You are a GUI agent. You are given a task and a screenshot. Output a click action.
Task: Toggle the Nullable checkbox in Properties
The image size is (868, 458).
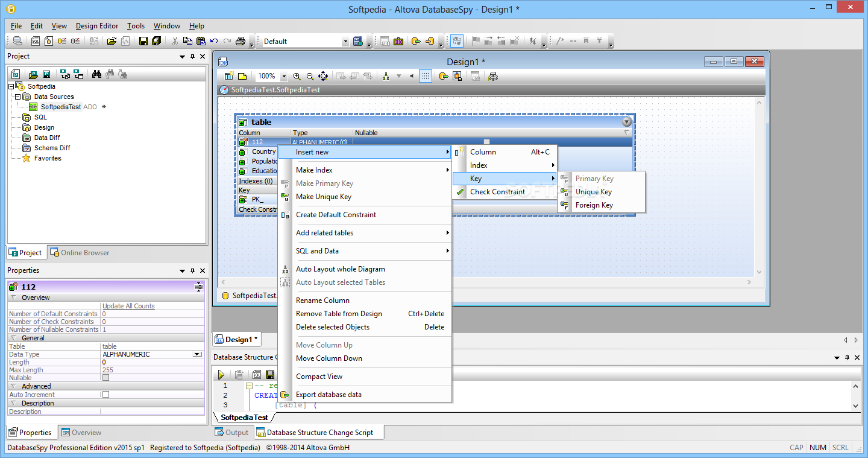pyautogui.click(x=106, y=378)
